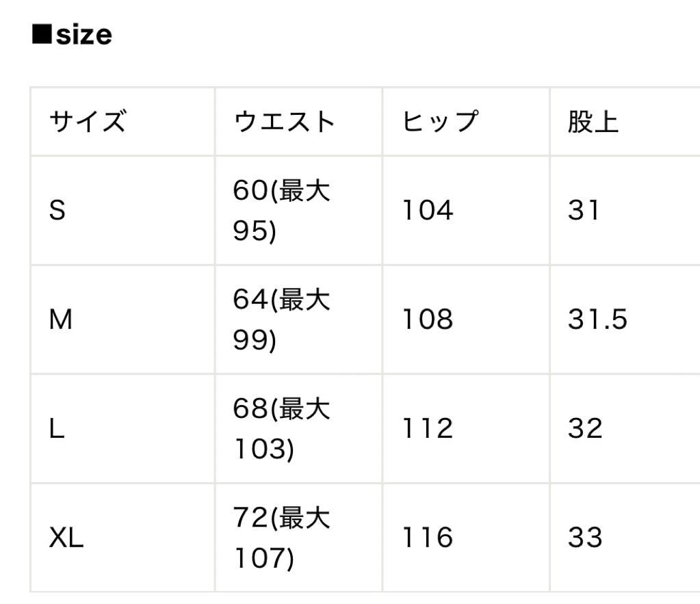Select the ヒップ column header cell
Screen dimensions: 700x604
coord(439,122)
